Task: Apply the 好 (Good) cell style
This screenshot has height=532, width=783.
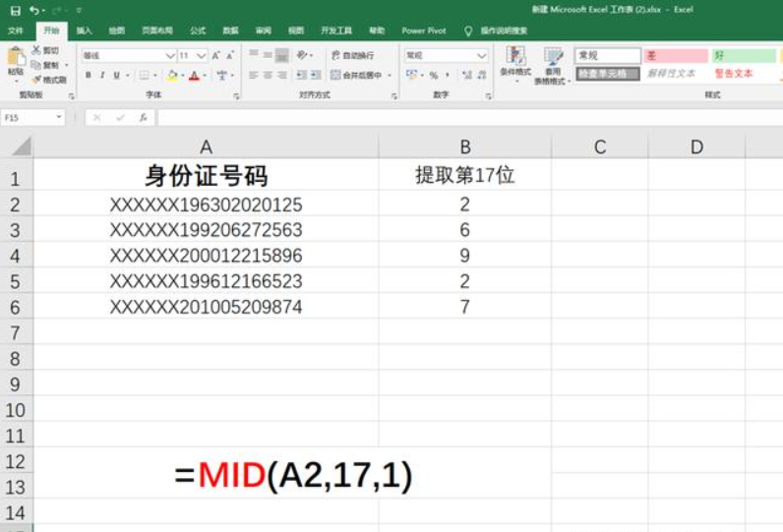Action: [x=744, y=55]
